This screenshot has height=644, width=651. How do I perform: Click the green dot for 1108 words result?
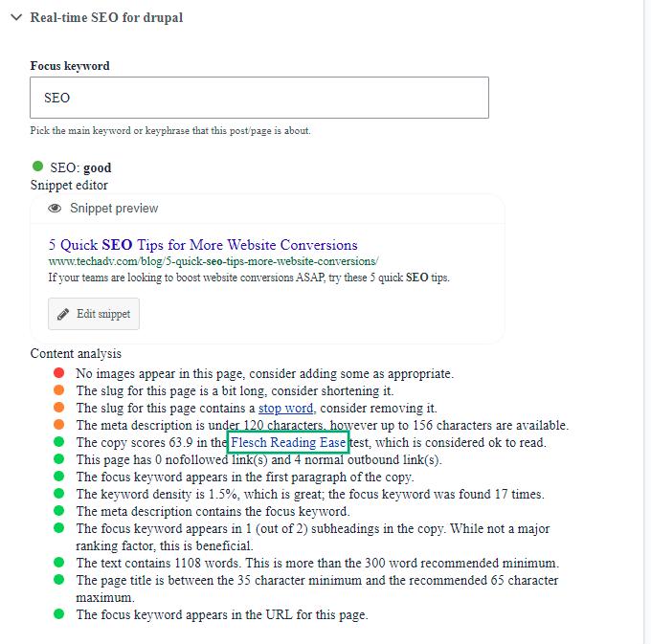point(59,563)
